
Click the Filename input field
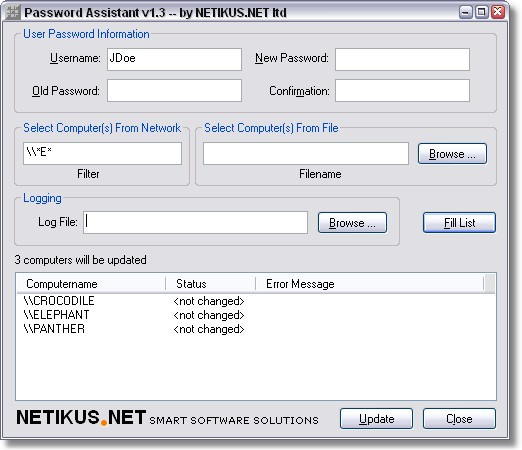click(306, 153)
